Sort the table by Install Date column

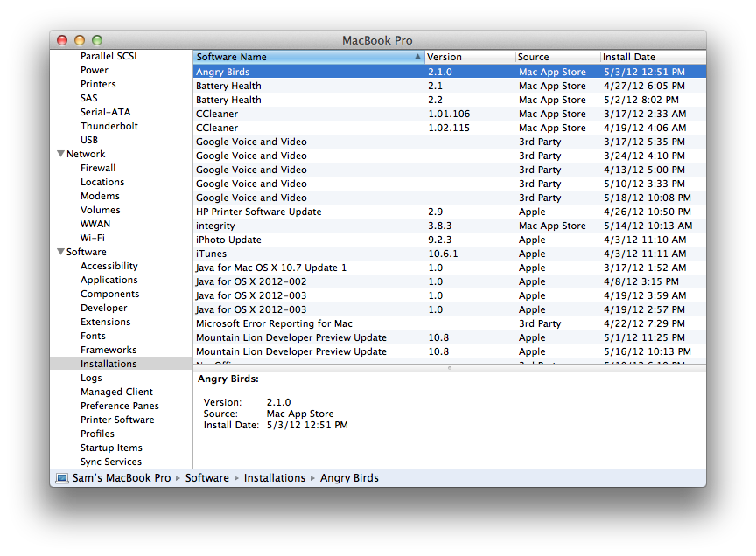[x=654, y=57]
